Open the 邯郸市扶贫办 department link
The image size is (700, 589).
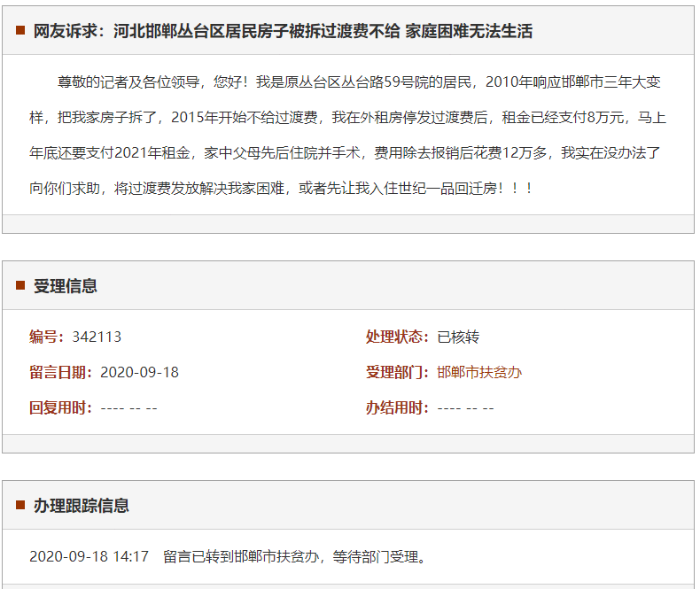pos(479,372)
